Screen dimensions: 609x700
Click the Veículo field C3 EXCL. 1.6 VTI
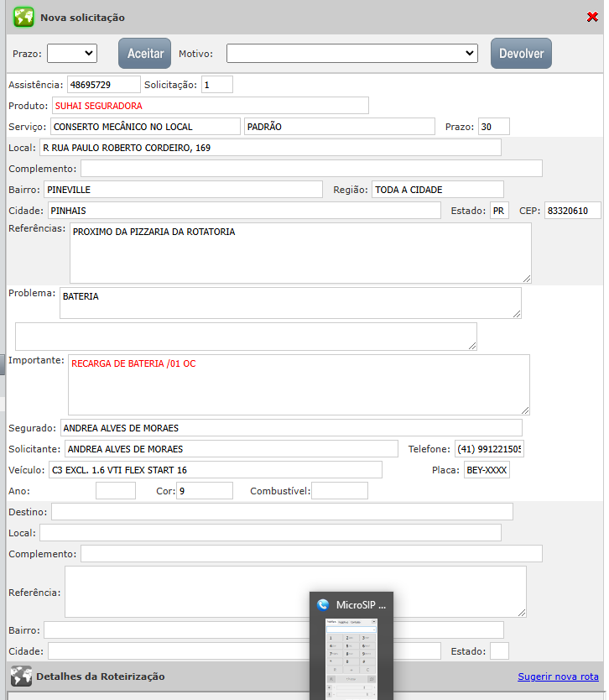tap(216, 470)
